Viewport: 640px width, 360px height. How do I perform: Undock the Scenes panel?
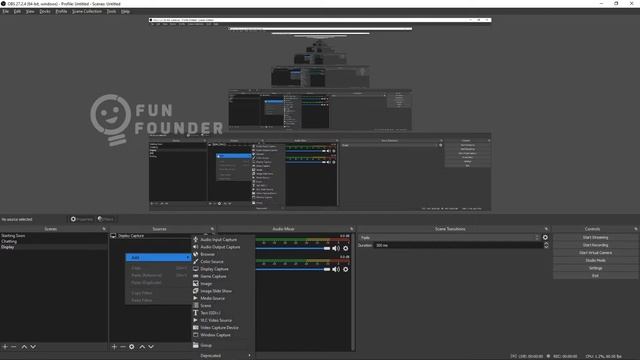coord(104,229)
